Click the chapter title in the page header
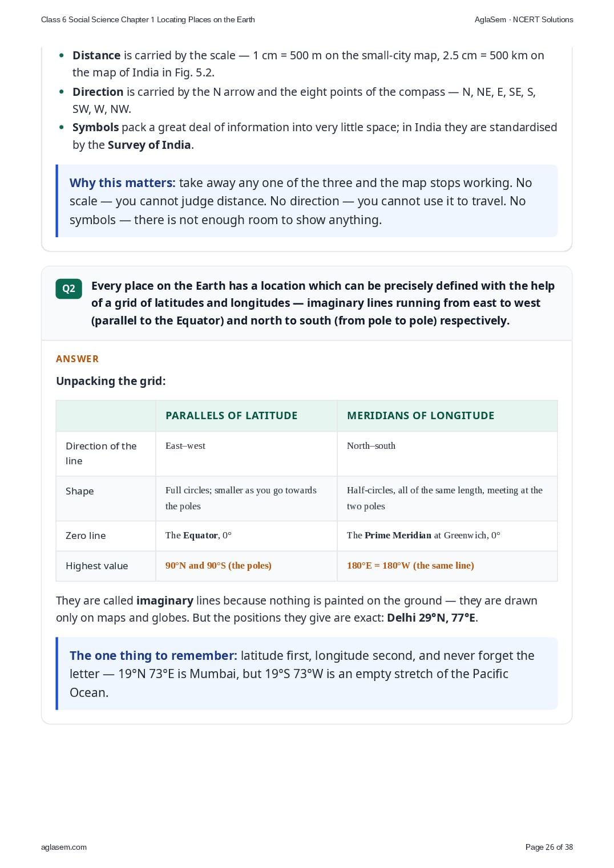The image size is (614, 868). tap(148, 19)
